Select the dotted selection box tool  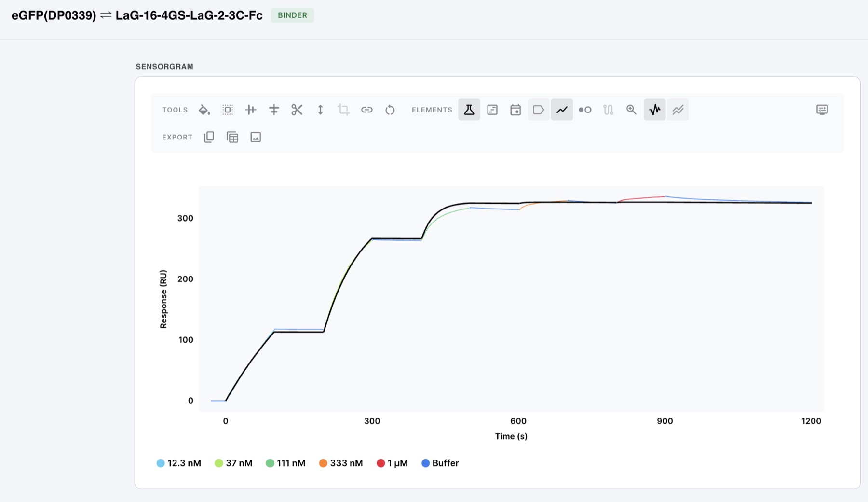(x=228, y=110)
